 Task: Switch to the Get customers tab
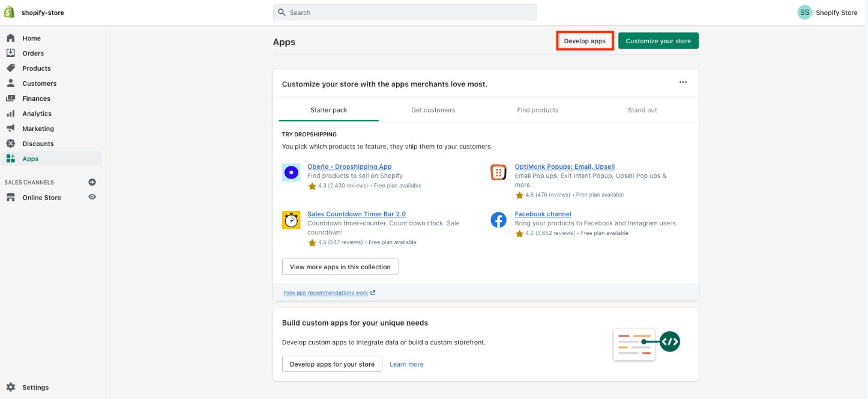point(433,110)
